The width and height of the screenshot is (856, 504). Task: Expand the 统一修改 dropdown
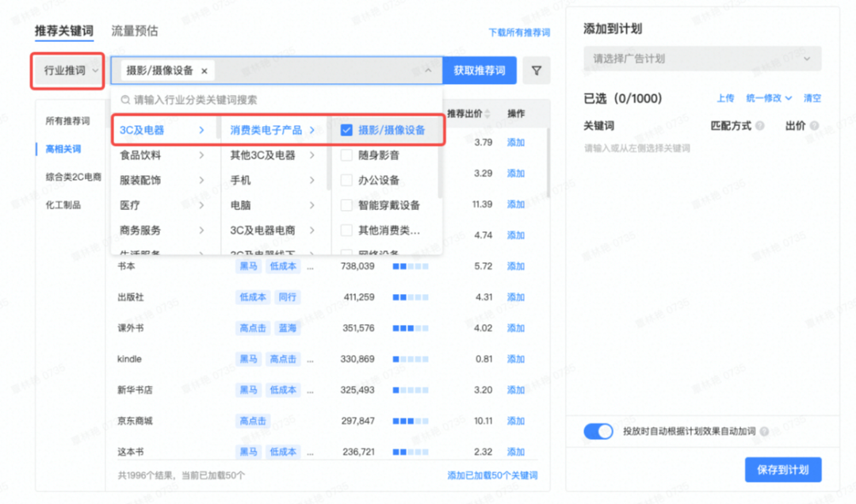coord(769,98)
